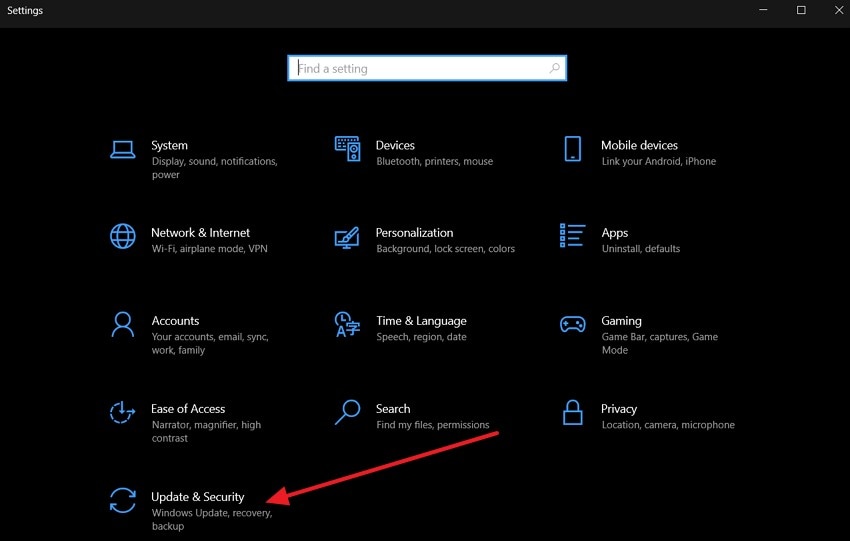Click the Search magnifier category icon

tap(347, 412)
